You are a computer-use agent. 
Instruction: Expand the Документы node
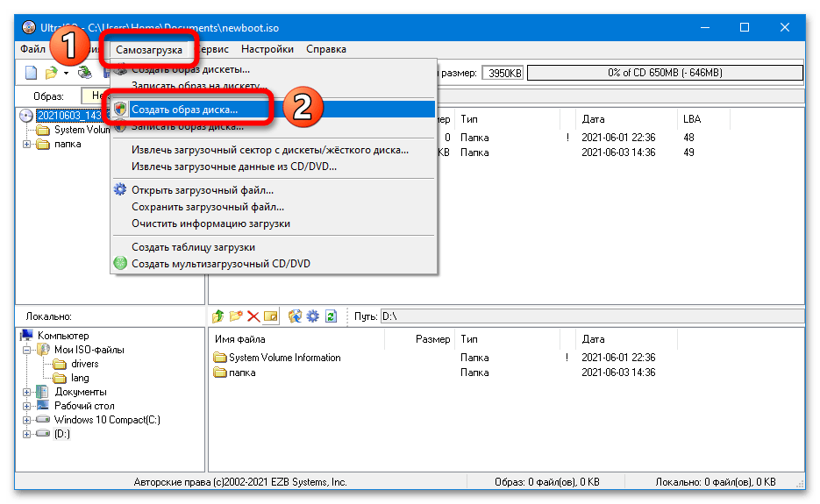(26, 392)
